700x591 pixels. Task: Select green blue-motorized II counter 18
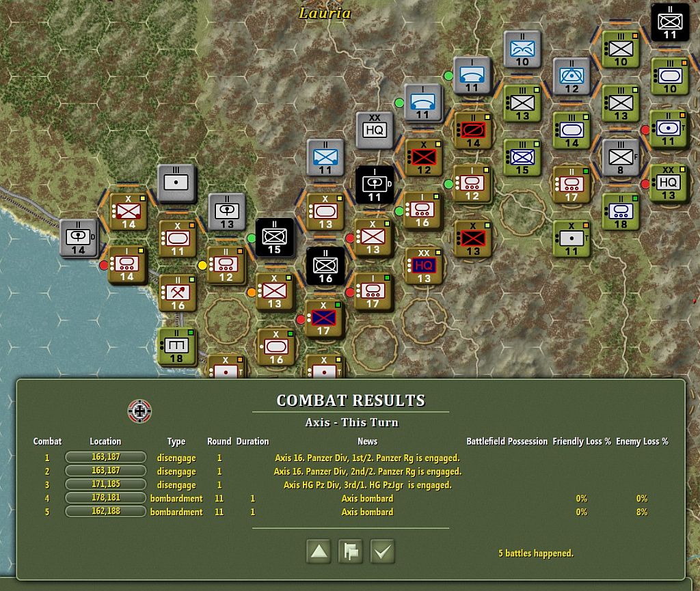pyautogui.click(x=621, y=212)
